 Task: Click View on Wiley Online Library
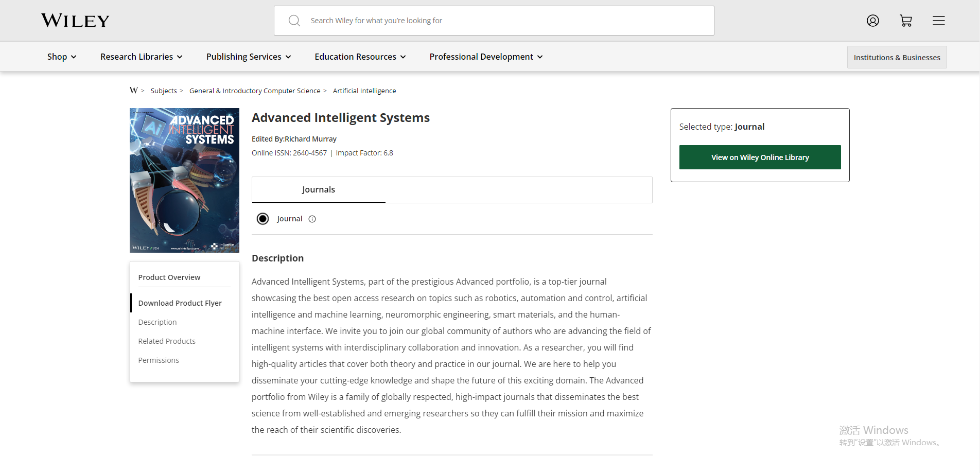760,157
